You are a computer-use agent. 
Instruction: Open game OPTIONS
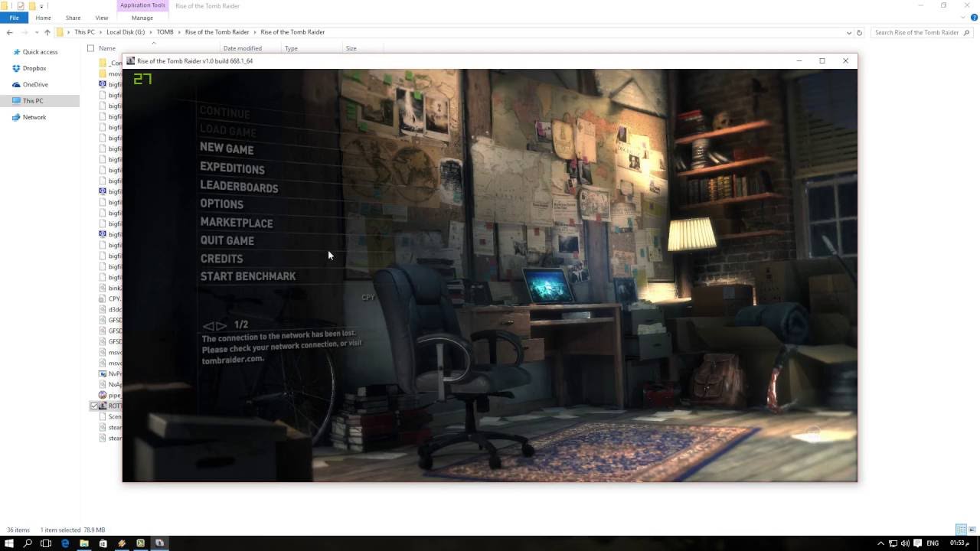pos(221,204)
